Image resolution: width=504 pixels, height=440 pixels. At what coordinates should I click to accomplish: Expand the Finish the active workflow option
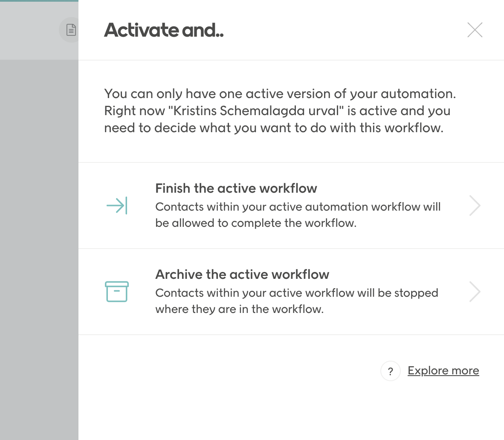coord(475,206)
